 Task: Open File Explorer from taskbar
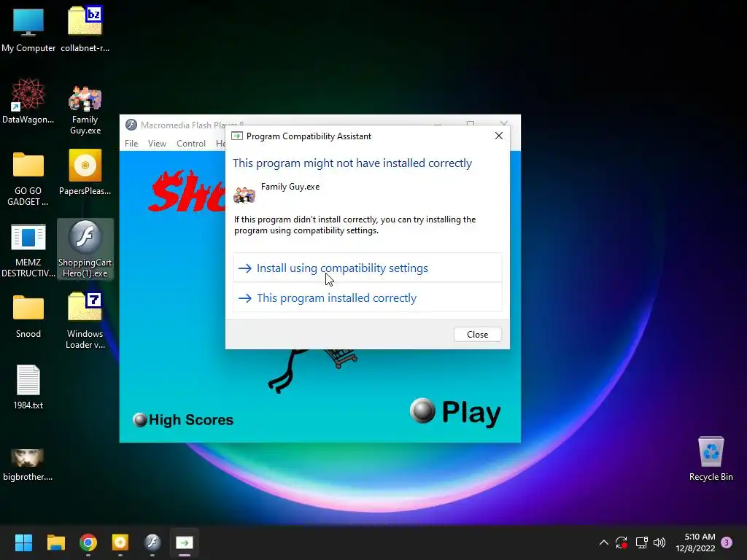click(55, 542)
